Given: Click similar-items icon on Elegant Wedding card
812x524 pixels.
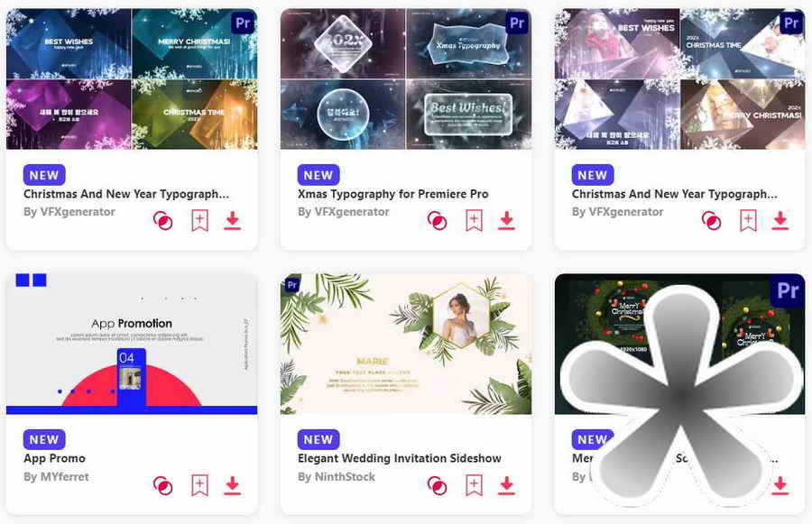Looking at the screenshot, I should pyautogui.click(x=437, y=485).
